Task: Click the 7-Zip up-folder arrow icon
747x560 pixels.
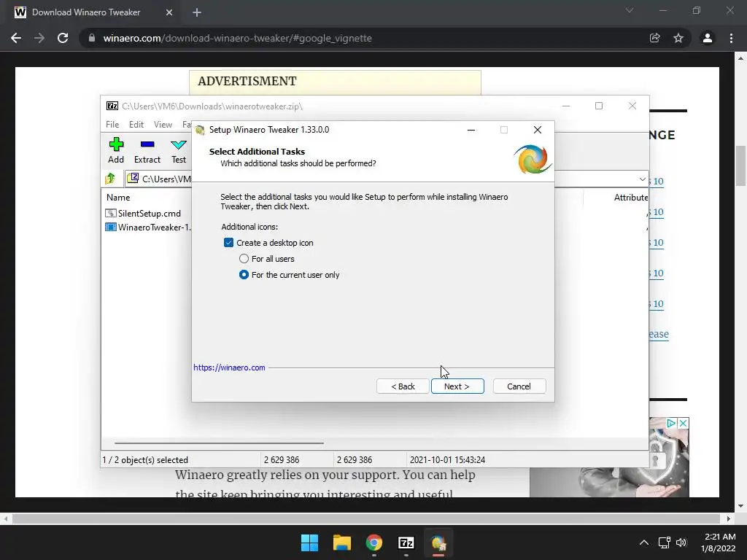Action: tap(110, 179)
